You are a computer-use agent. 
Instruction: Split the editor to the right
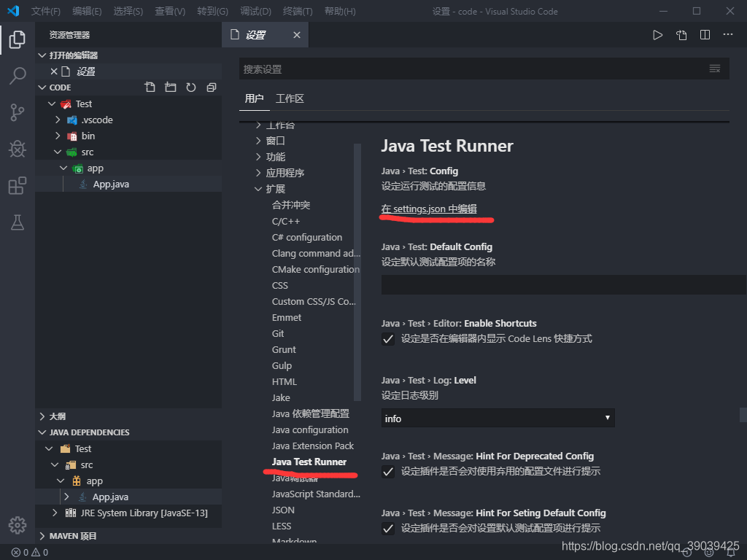click(x=705, y=35)
